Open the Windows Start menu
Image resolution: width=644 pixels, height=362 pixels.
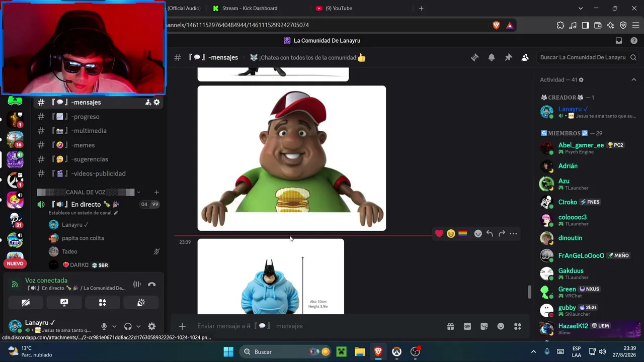pos(228,351)
